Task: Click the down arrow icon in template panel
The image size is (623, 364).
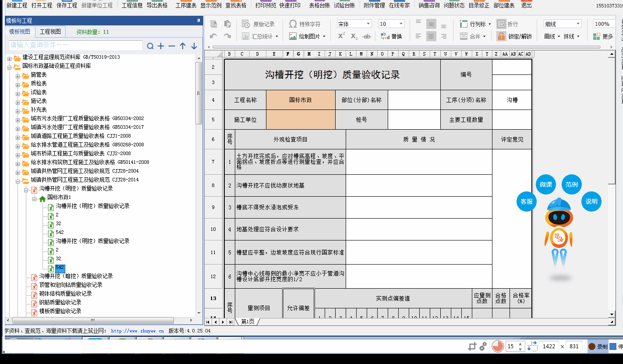Action: (194, 46)
